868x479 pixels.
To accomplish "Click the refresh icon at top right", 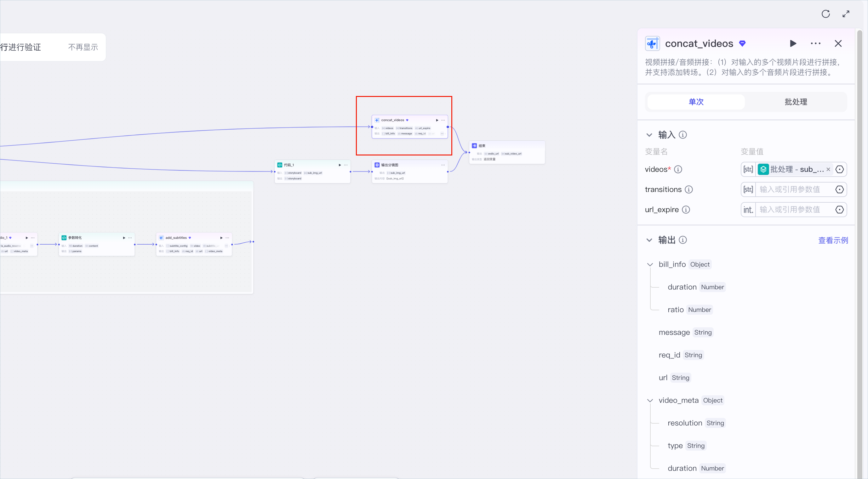I will click(x=825, y=14).
